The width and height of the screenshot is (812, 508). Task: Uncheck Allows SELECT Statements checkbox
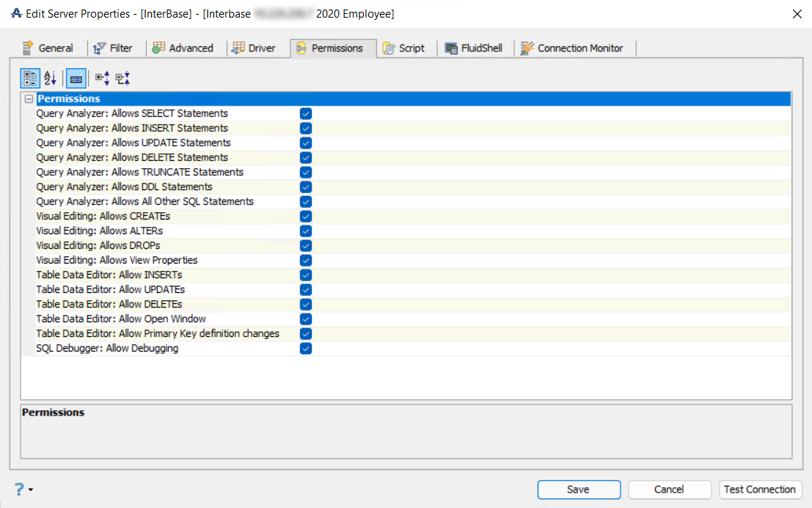[x=306, y=114]
